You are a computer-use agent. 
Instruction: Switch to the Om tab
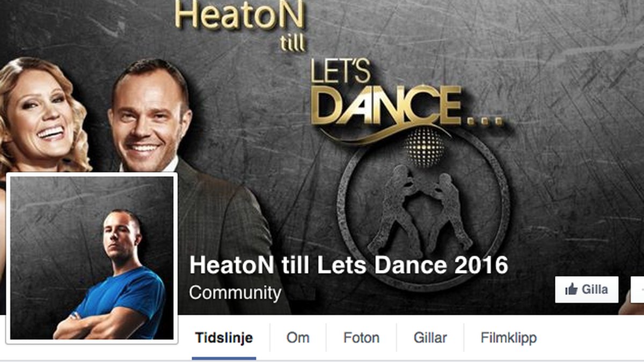[x=298, y=338]
